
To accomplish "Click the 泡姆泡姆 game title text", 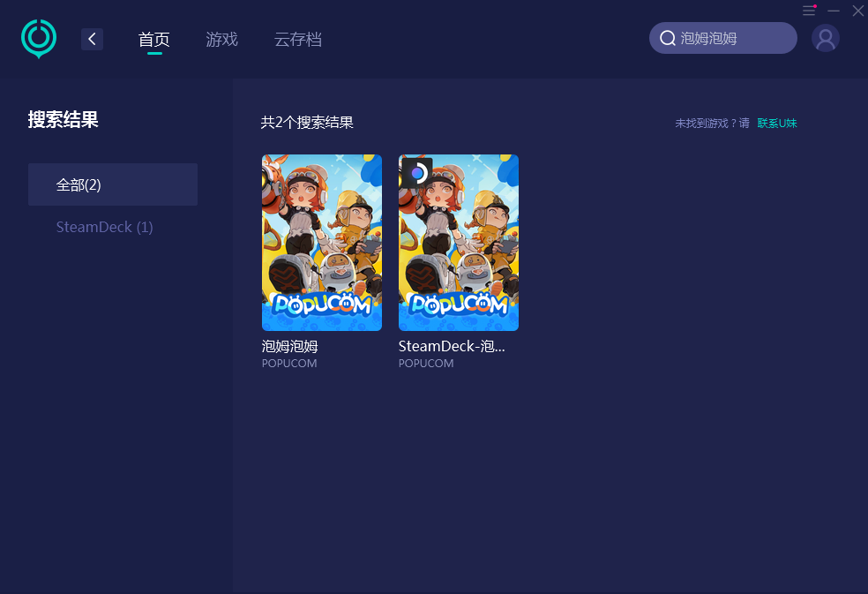I will pos(289,346).
